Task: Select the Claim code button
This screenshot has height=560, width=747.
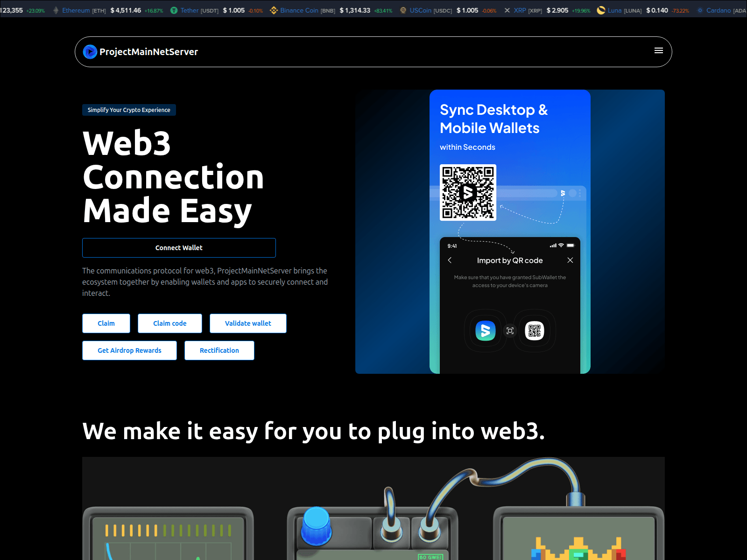Action: coord(170,323)
